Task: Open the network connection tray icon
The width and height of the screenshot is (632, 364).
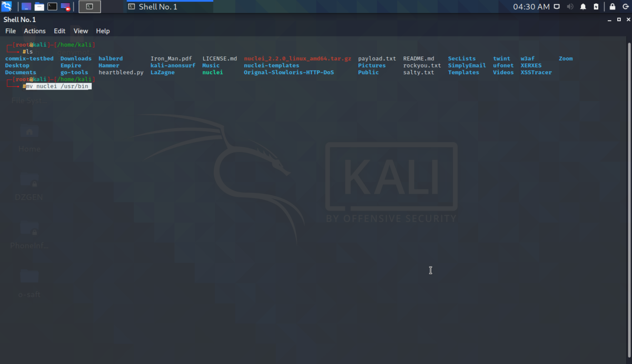Action: (x=558, y=7)
